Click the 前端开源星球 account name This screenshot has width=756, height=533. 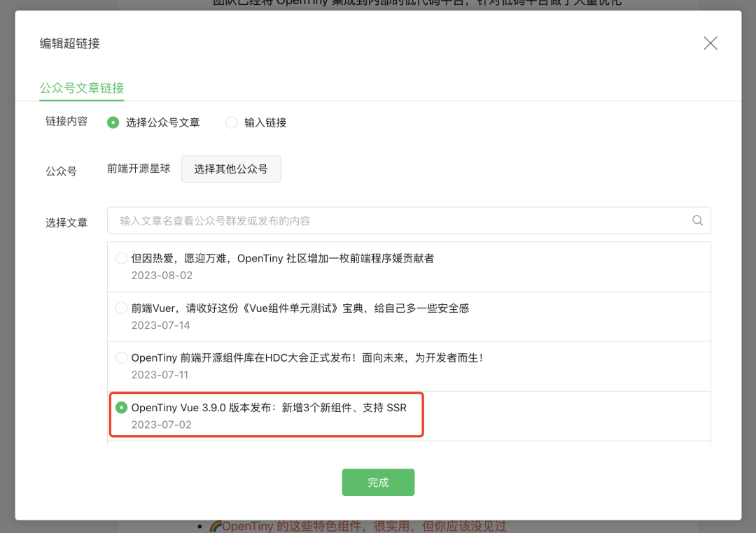tap(139, 168)
